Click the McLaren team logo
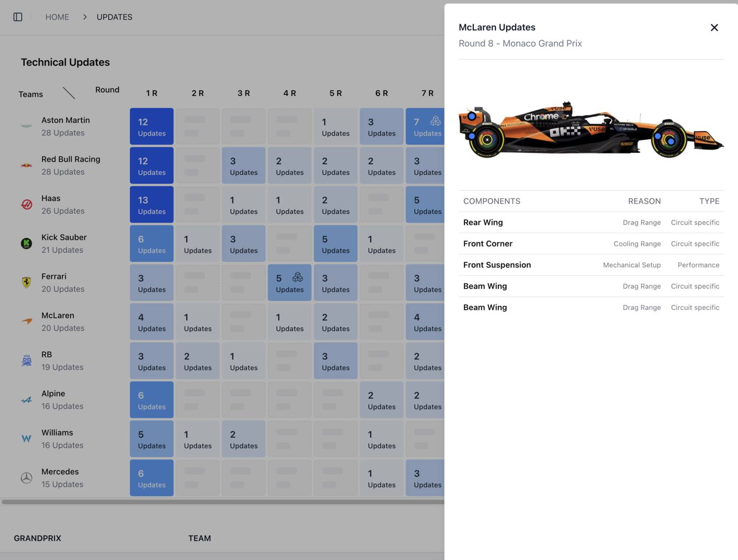This screenshot has width=738, height=560. 26,322
